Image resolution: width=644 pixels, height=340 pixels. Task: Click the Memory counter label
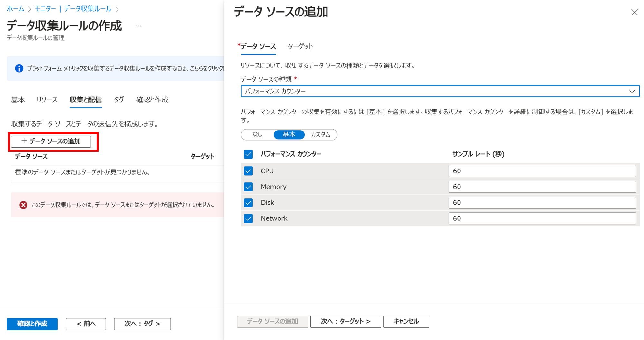274,187
